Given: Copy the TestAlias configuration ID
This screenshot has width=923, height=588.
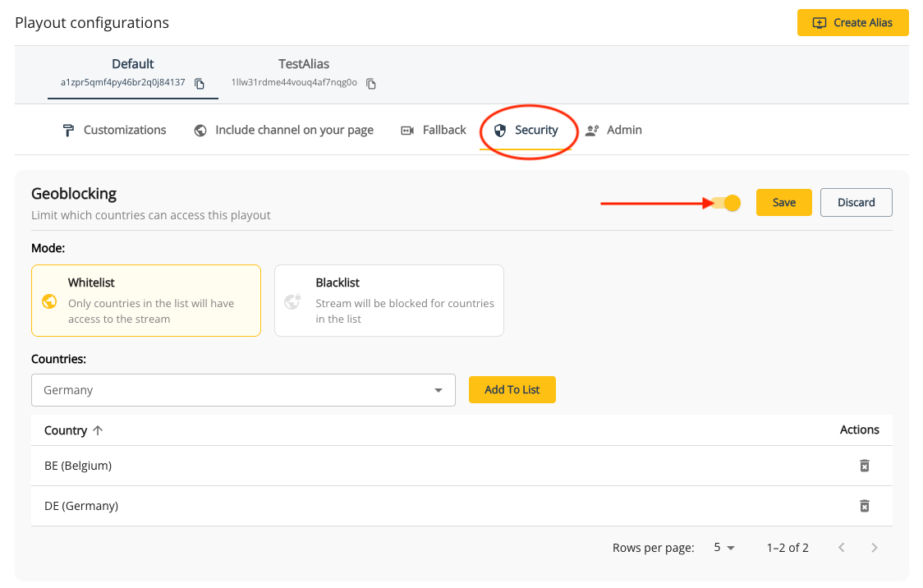Looking at the screenshot, I should (x=371, y=83).
